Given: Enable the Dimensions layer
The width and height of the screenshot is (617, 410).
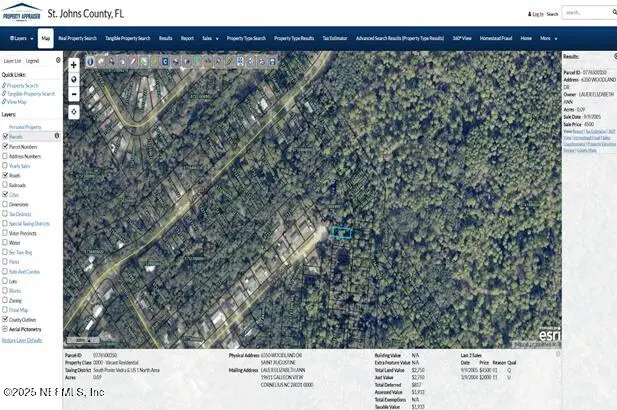Looking at the screenshot, I should (x=5, y=204).
